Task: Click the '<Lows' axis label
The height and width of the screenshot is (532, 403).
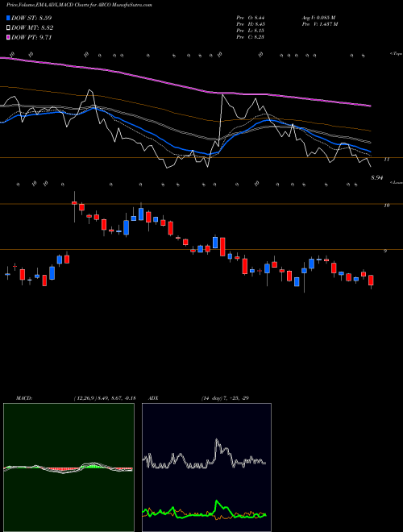Action: [x=396, y=182]
